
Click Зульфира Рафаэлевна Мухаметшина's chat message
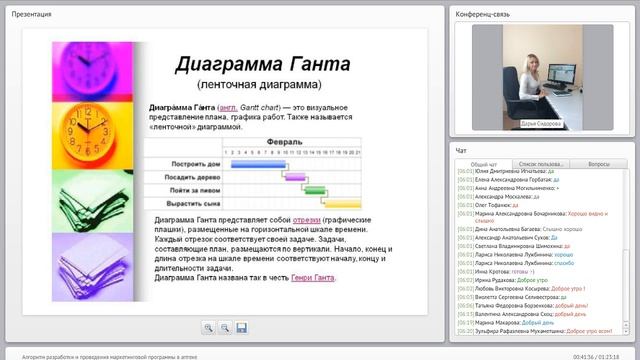(535, 331)
